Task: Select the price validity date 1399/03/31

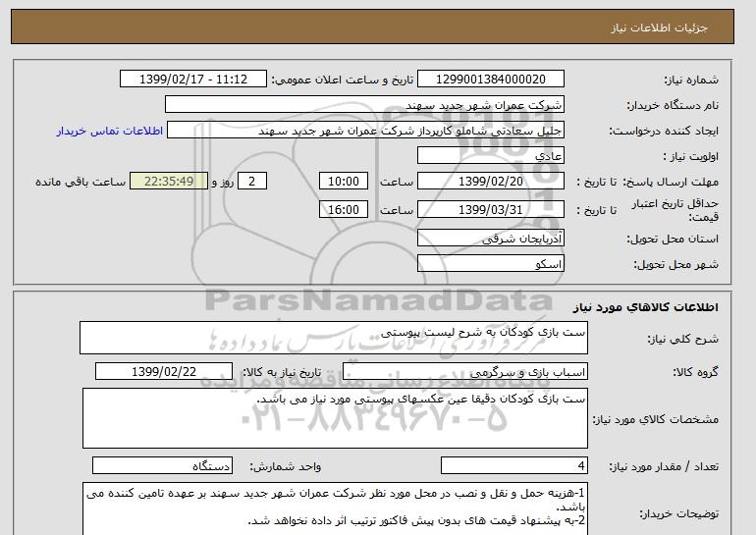Action: coord(490,210)
